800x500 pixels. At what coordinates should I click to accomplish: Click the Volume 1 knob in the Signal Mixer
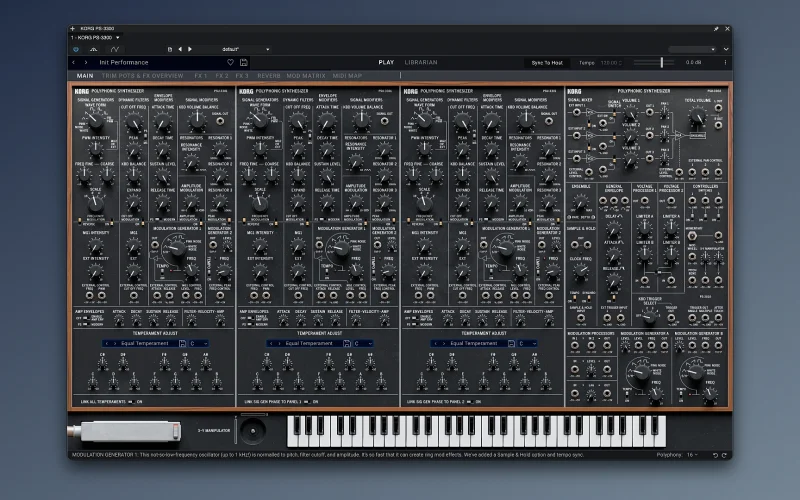pos(631,115)
